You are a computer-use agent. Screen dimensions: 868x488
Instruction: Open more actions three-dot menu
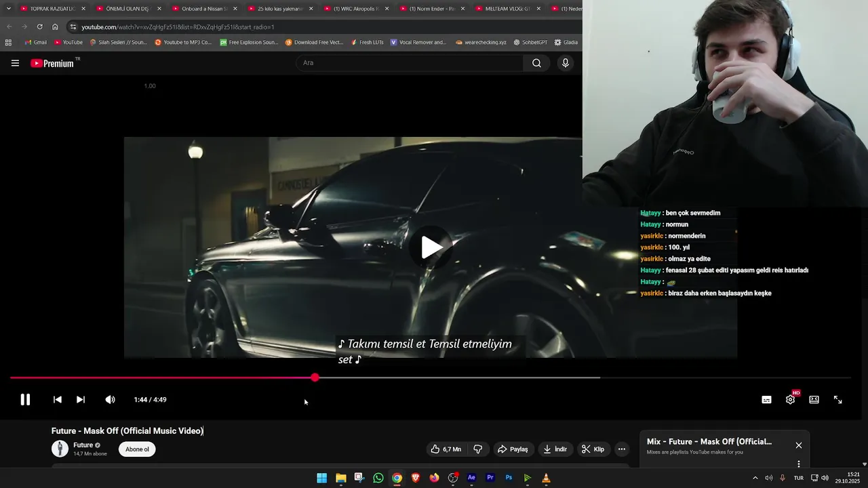pos(622,449)
